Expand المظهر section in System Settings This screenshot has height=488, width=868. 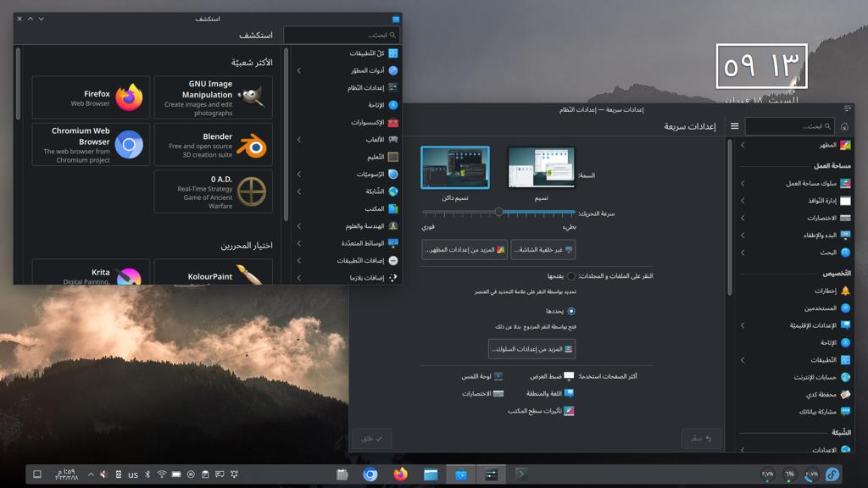[x=743, y=145]
